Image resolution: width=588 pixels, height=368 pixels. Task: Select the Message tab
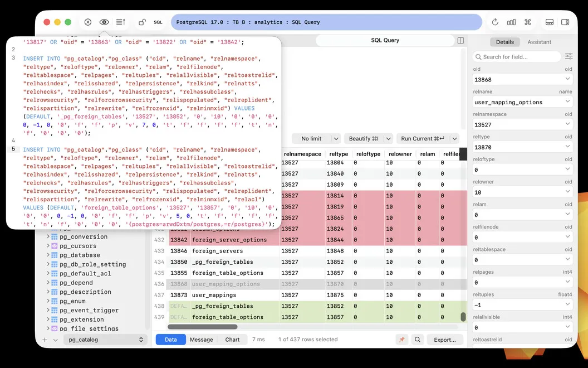pyautogui.click(x=202, y=340)
